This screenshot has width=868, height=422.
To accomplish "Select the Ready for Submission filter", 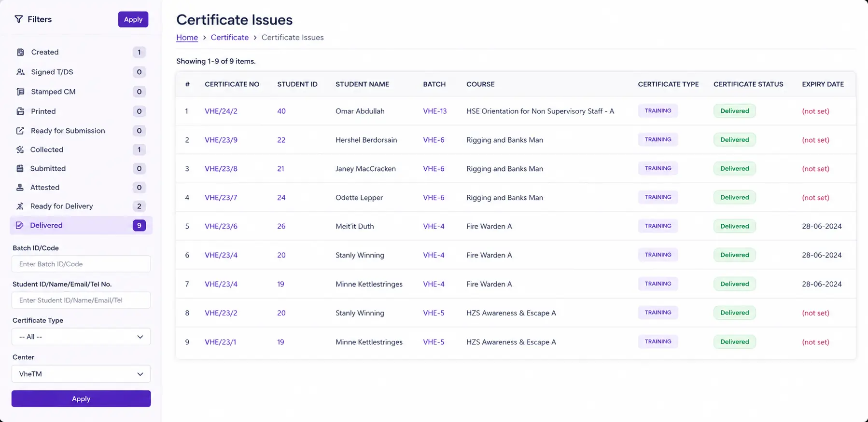I will pyautogui.click(x=81, y=131).
